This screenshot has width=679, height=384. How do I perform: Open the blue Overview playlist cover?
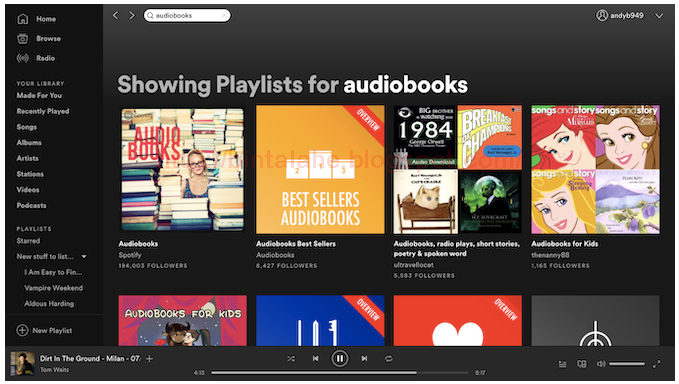coord(320,320)
